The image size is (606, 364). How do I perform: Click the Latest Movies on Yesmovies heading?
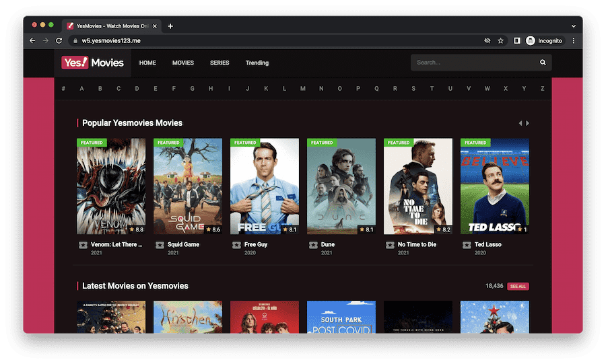pyautogui.click(x=135, y=286)
